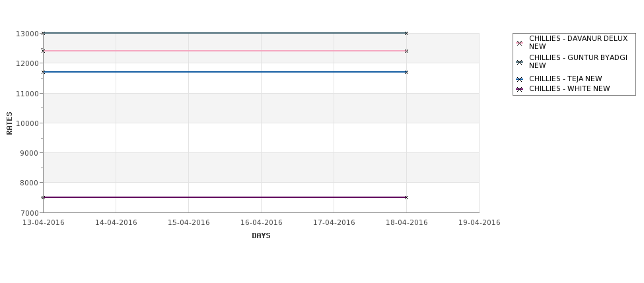Click the RATES vertical axis title
644x283 pixels.
[x=9, y=123]
